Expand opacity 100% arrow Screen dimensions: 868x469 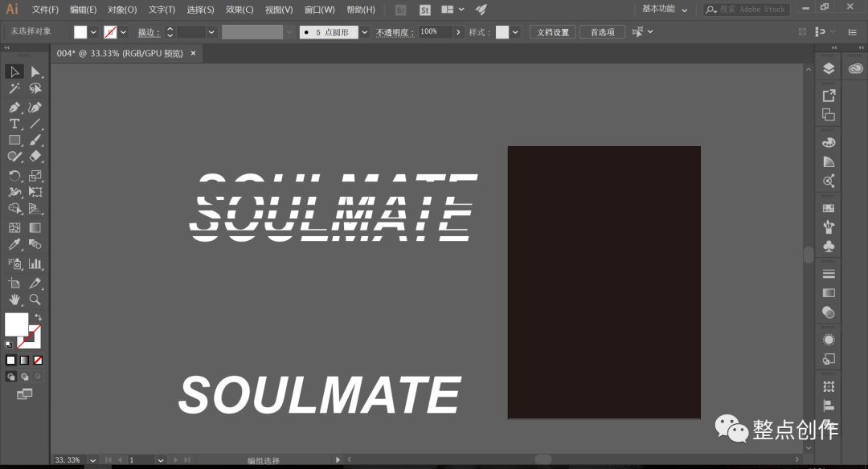click(458, 32)
